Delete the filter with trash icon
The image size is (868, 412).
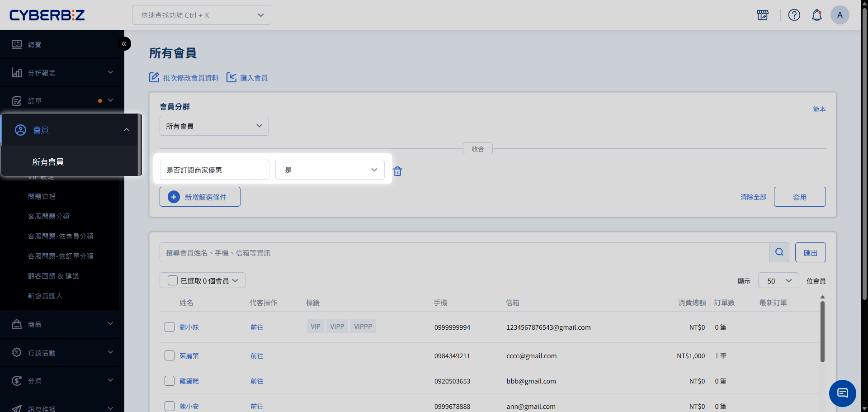coord(397,171)
